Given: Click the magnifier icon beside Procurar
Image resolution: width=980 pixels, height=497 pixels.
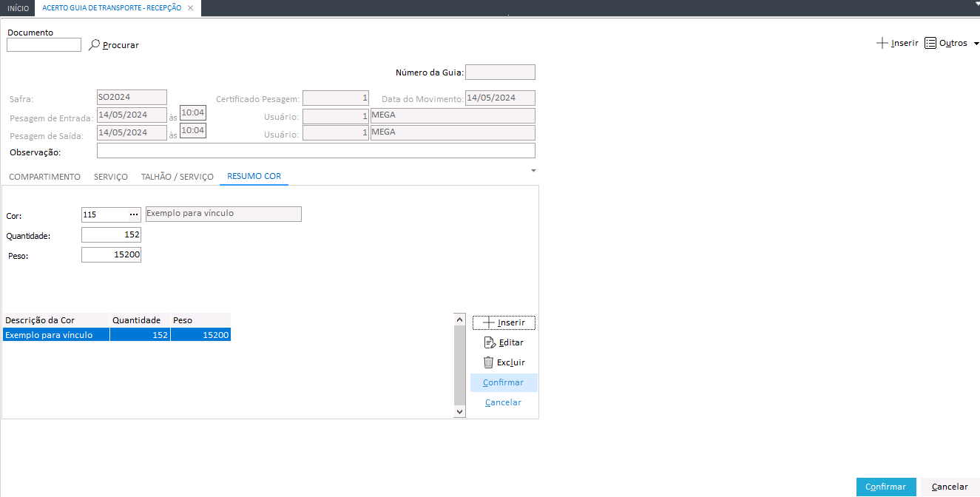Looking at the screenshot, I should (94, 45).
